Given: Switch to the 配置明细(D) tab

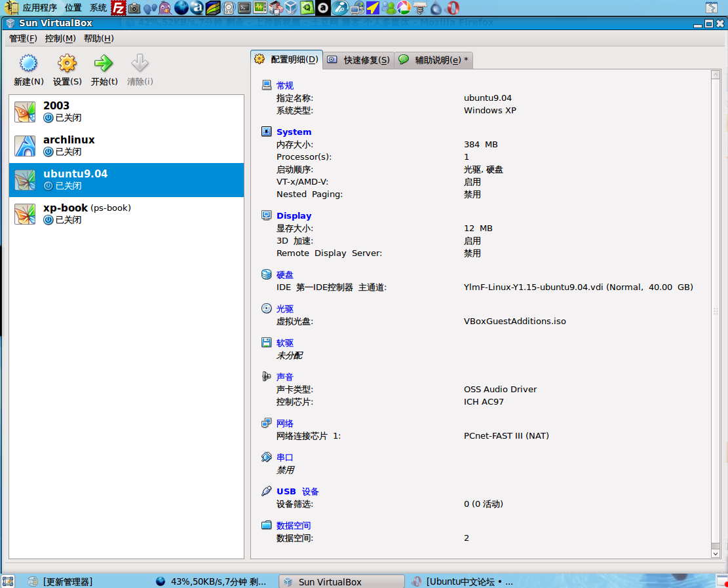Looking at the screenshot, I should click(287, 60).
